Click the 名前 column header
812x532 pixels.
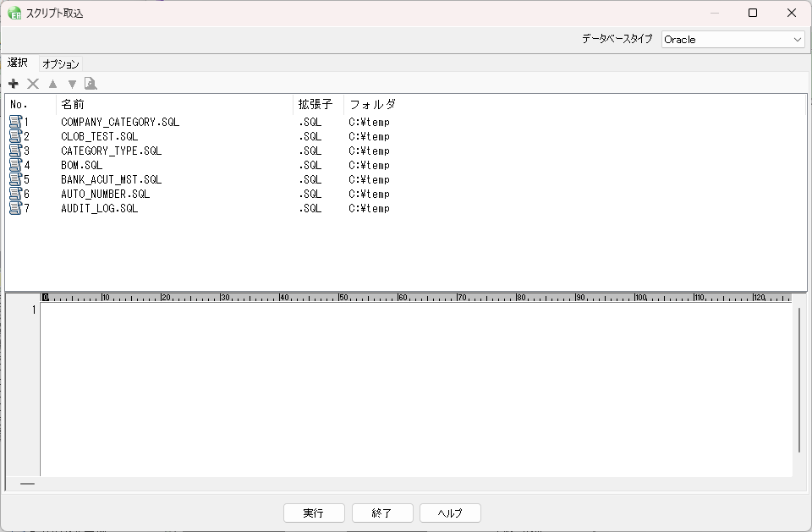coord(174,105)
